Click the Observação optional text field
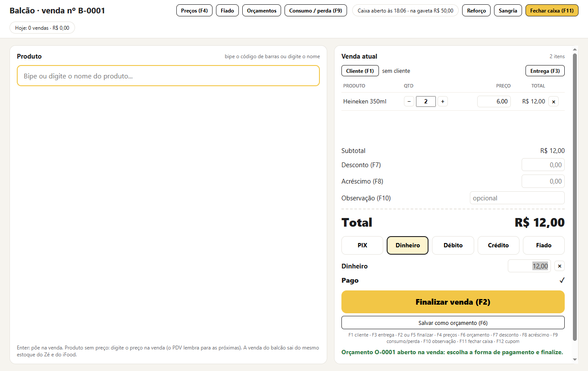This screenshot has width=588, height=371. point(517,198)
